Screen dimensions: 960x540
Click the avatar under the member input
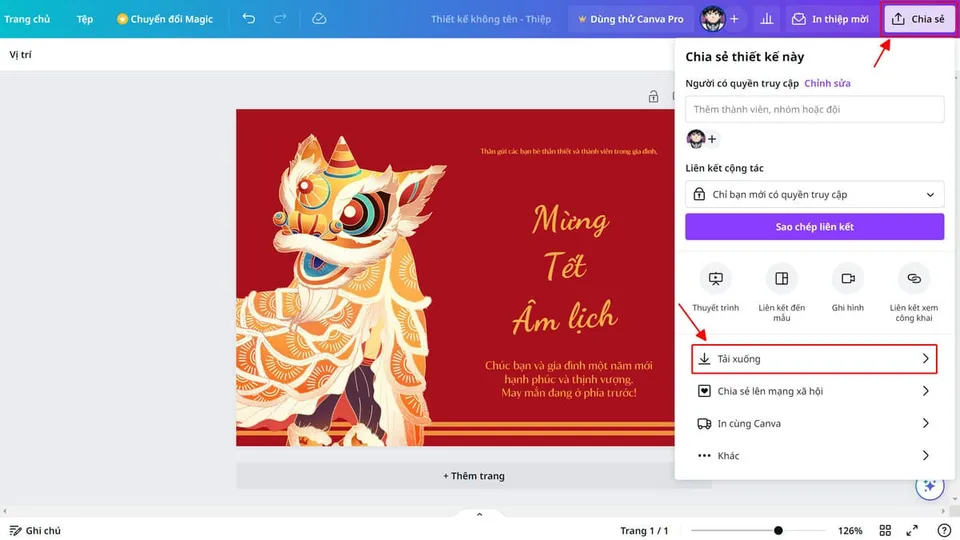pyautogui.click(x=696, y=139)
